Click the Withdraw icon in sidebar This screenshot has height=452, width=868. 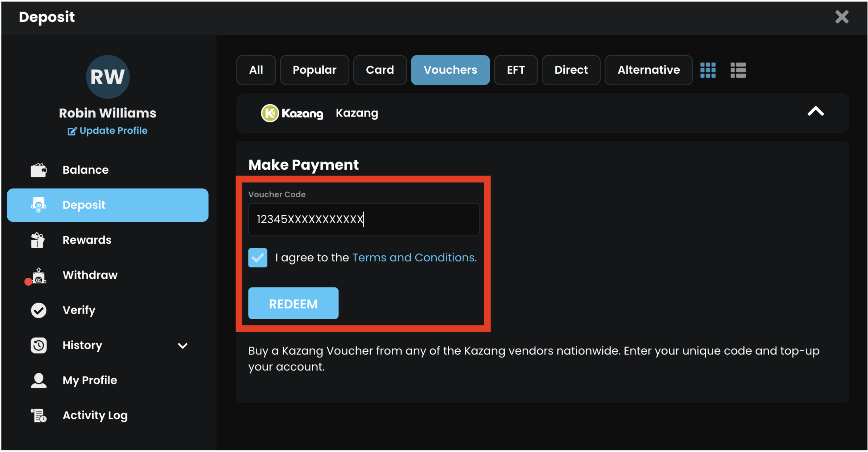(39, 276)
